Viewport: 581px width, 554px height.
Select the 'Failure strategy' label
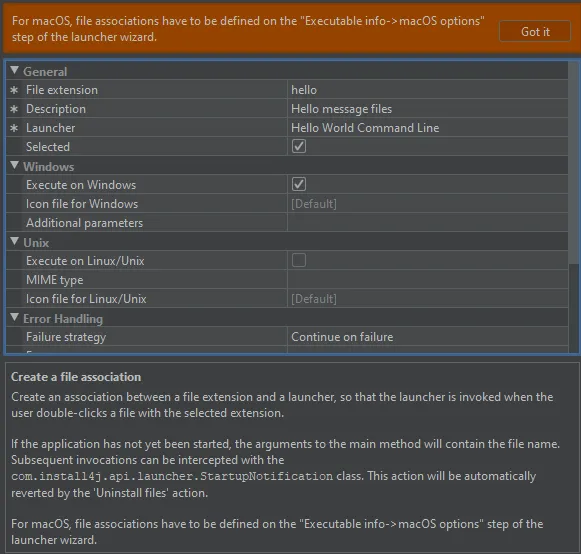(66, 337)
